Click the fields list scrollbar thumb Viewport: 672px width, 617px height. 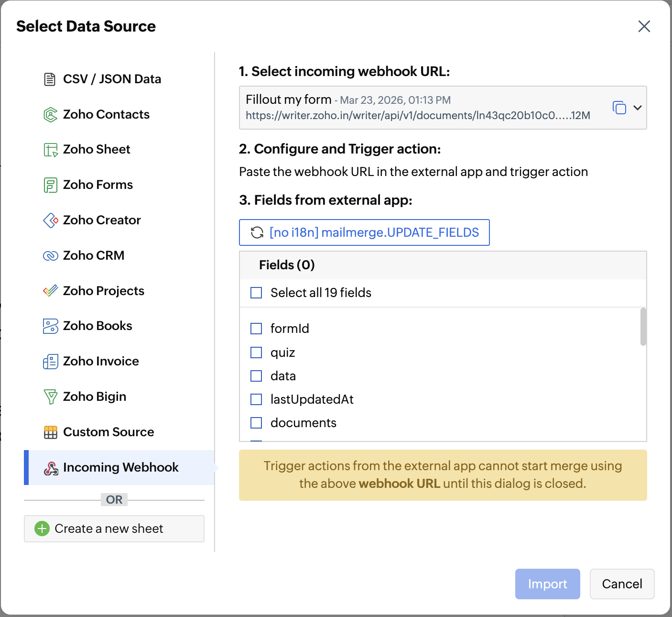[643, 327]
